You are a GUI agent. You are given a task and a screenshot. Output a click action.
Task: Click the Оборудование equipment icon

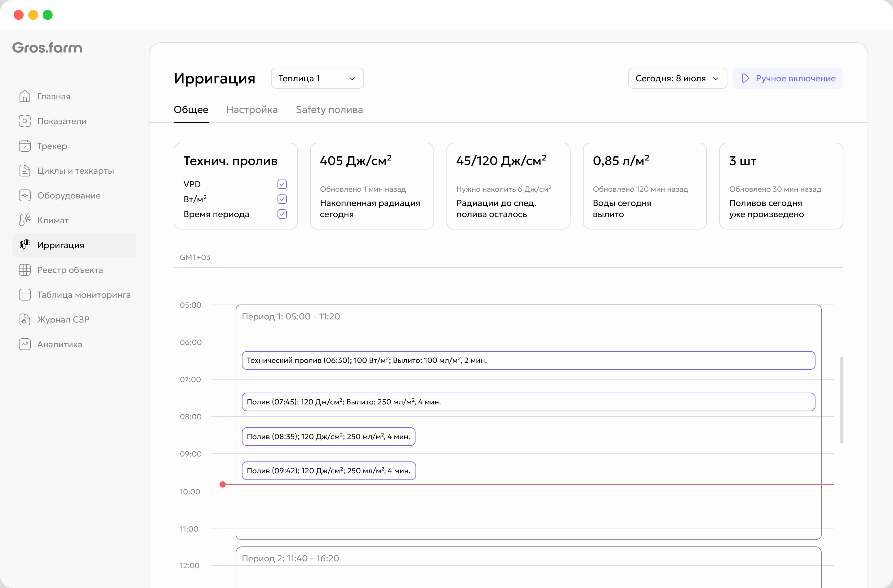(25, 195)
